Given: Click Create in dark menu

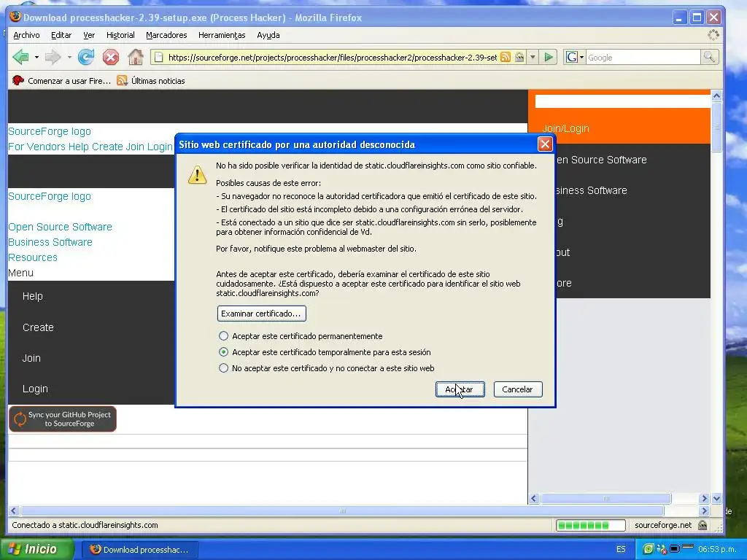Looking at the screenshot, I should click(38, 327).
